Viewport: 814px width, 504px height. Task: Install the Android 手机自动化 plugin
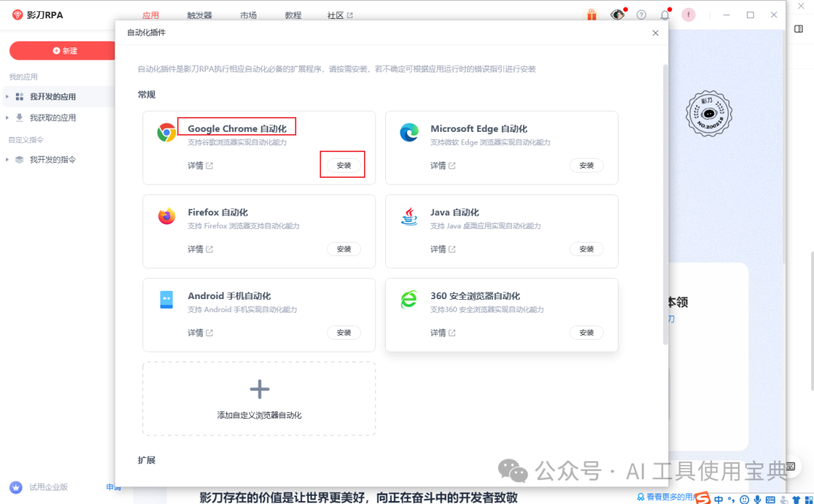pyautogui.click(x=344, y=332)
